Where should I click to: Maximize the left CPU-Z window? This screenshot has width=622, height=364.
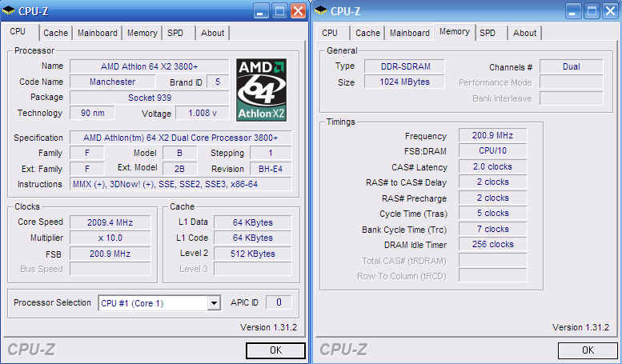(279, 11)
